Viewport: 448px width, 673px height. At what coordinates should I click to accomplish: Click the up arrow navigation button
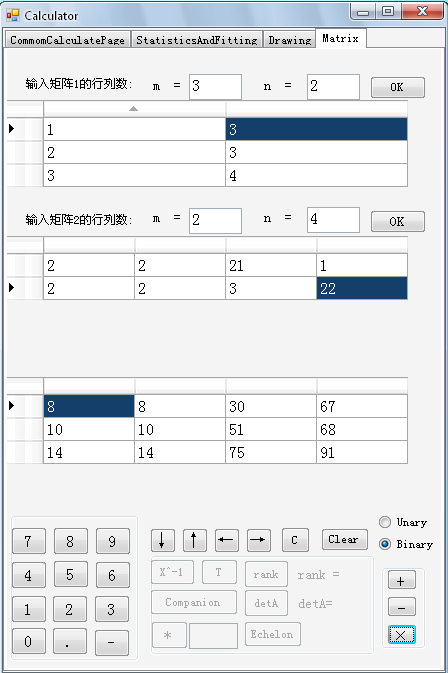point(194,540)
